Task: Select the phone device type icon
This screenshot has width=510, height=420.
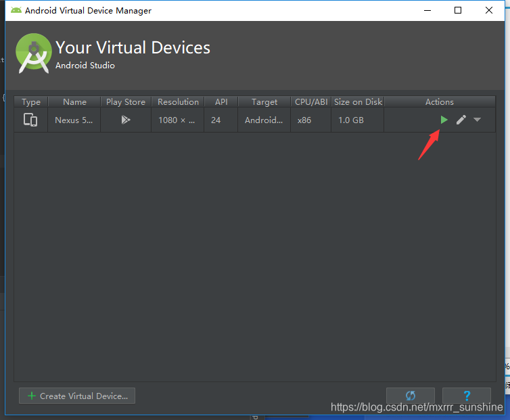Action: coord(30,120)
